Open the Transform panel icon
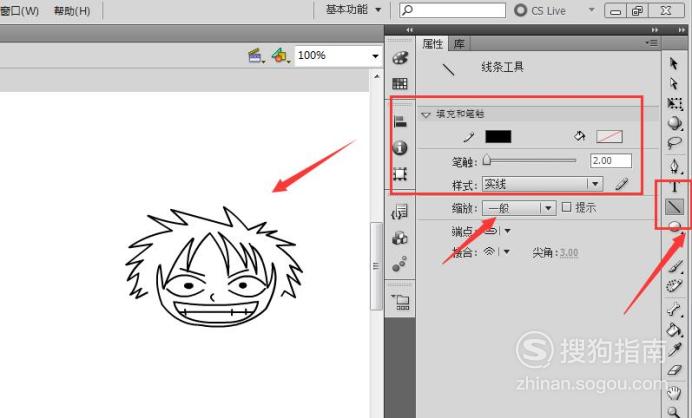Image resolution: width=692 pixels, height=418 pixels. 400,173
